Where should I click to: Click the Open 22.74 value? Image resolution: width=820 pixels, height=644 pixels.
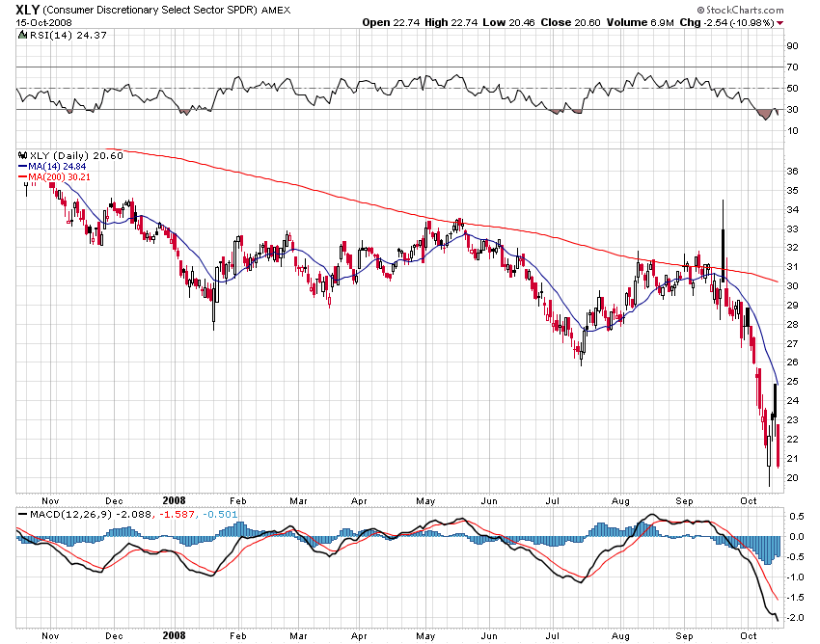click(391, 22)
